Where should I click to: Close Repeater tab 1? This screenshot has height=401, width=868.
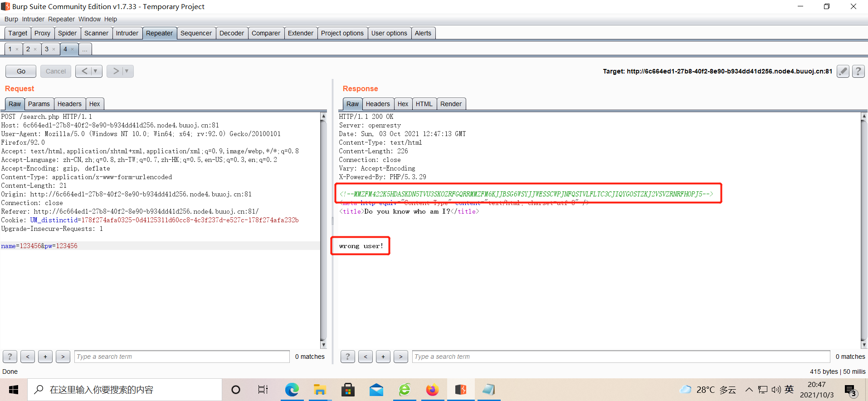pos(17,49)
